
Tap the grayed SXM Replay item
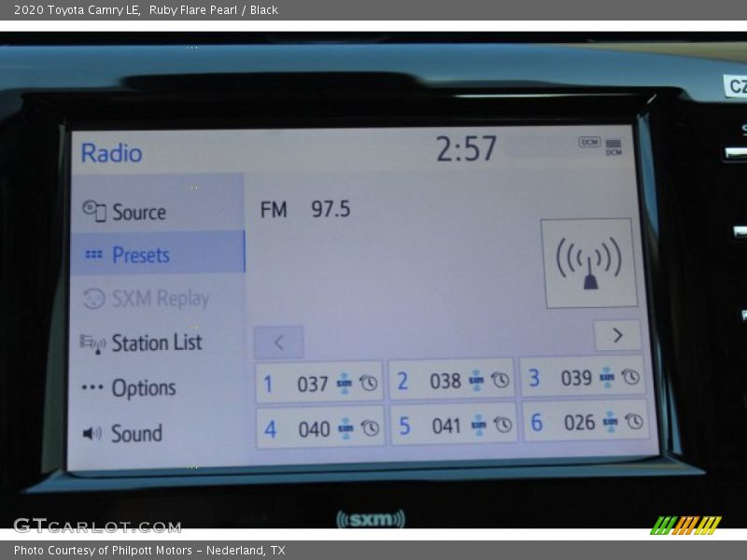coord(157,299)
